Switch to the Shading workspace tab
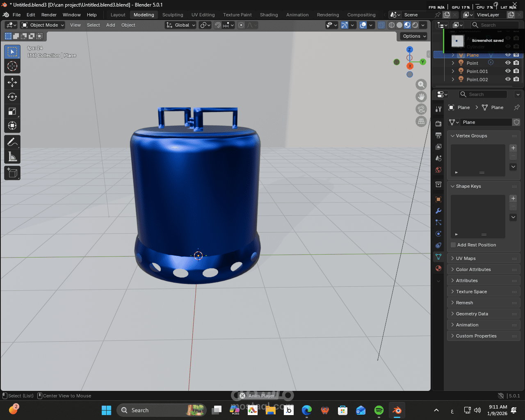The width and height of the screenshot is (525, 420). pos(269,15)
